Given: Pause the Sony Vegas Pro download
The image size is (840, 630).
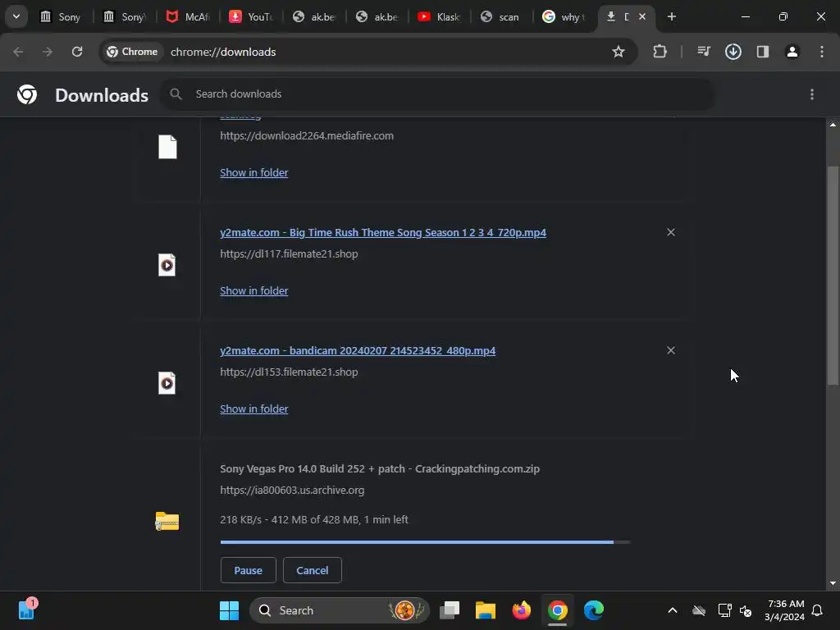Looking at the screenshot, I should [248, 570].
